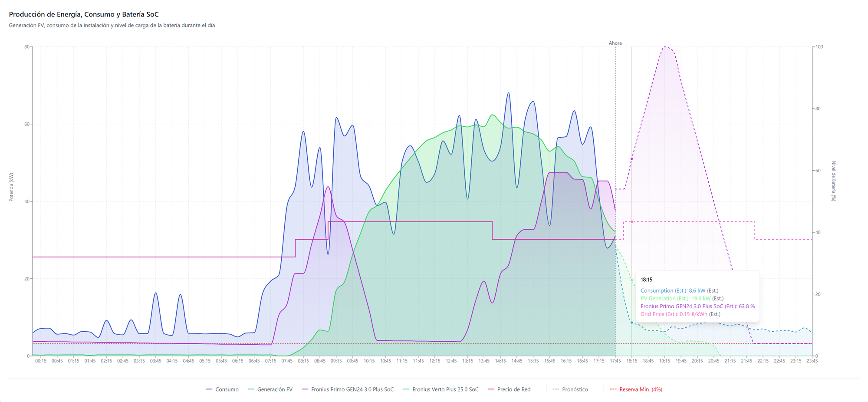This screenshot has width=868, height=402.
Task: Click the 18:15 tooltip box
Action: pos(697,297)
